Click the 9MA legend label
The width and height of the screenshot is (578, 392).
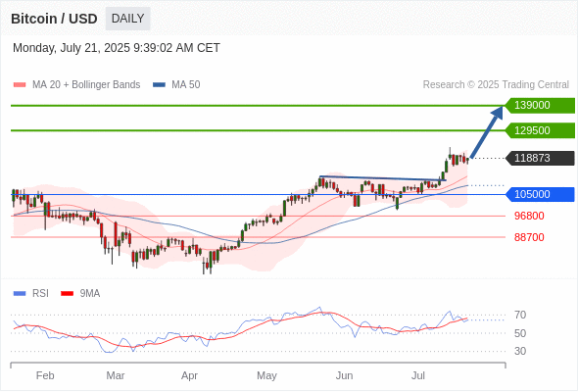click(x=90, y=294)
